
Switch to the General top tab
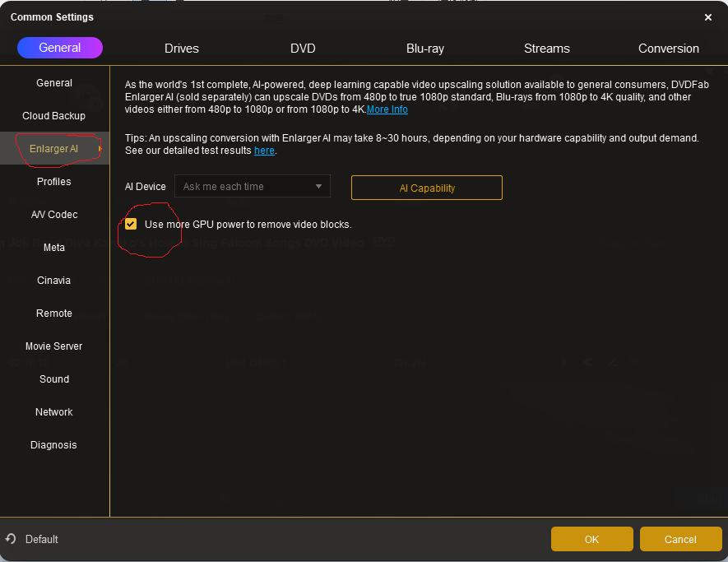pos(60,48)
